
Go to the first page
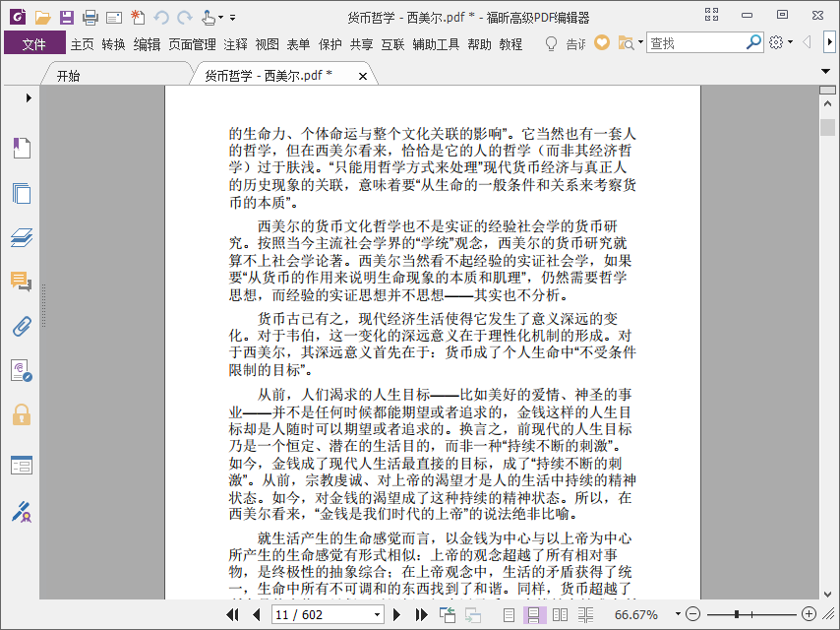[232, 614]
